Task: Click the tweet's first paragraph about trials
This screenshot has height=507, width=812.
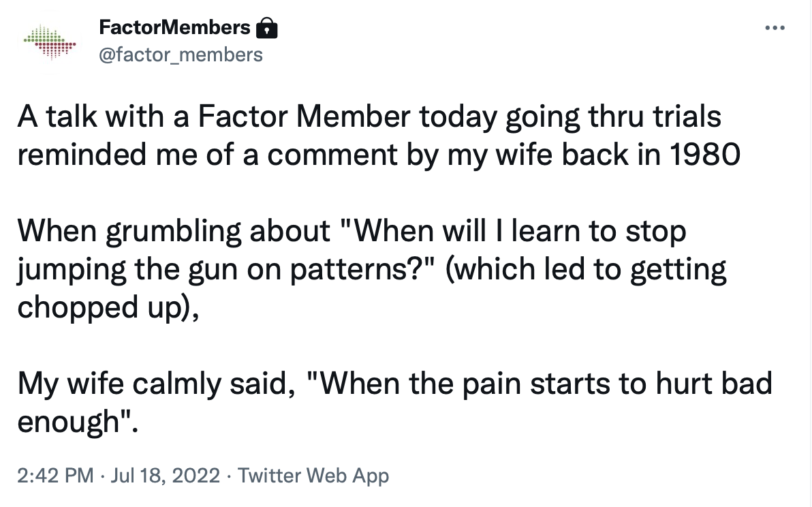Action: point(379,135)
